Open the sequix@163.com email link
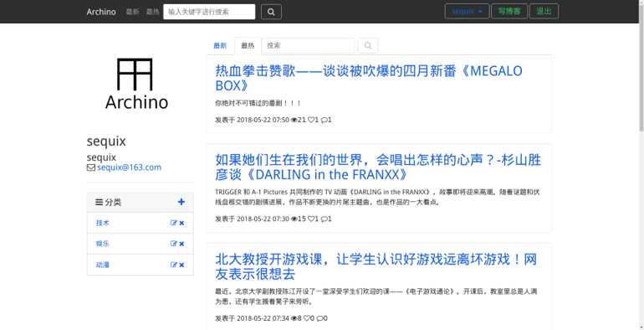 (x=129, y=168)
